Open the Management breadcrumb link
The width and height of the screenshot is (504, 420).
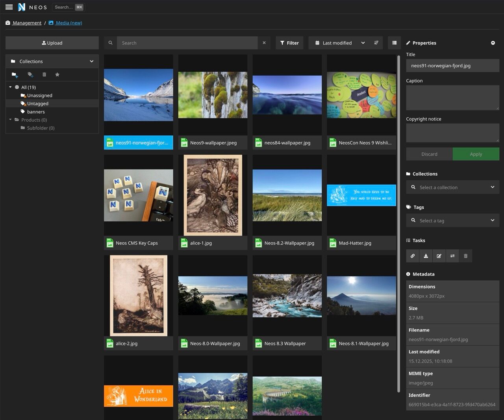tap(27, 23)
